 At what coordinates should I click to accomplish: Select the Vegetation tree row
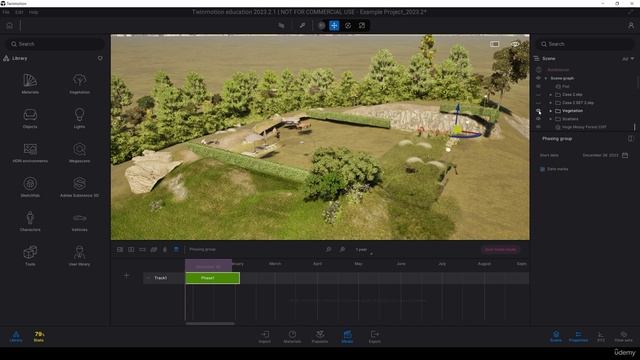point(585,111)
